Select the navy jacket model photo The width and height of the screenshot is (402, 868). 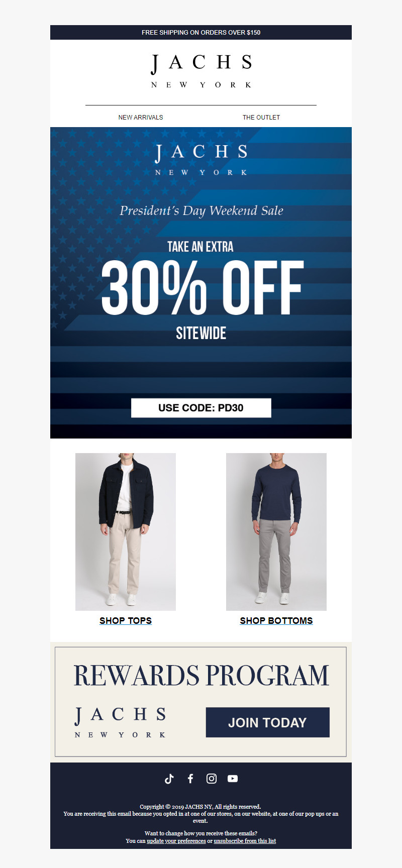click(126, 532)
